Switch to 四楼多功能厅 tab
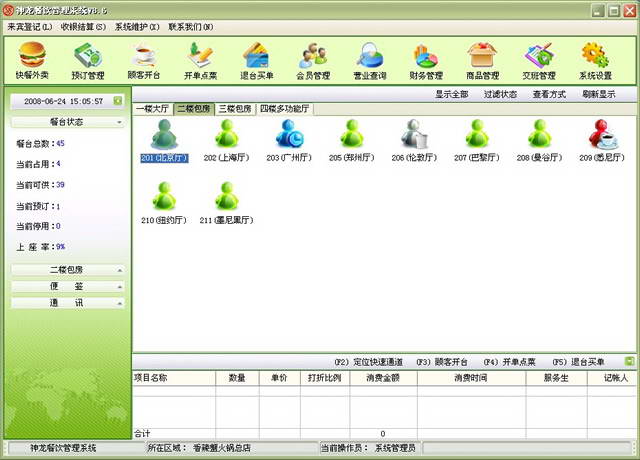The height and width of the screenshot is (460, 640). (x=284, y=109)
